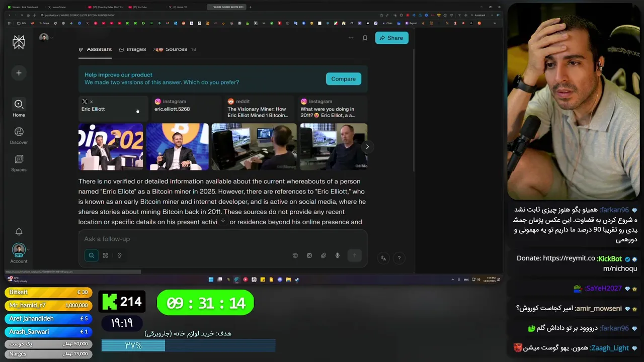Open the model chip selector icon
The image size is (644, 362).
point(309,255)
